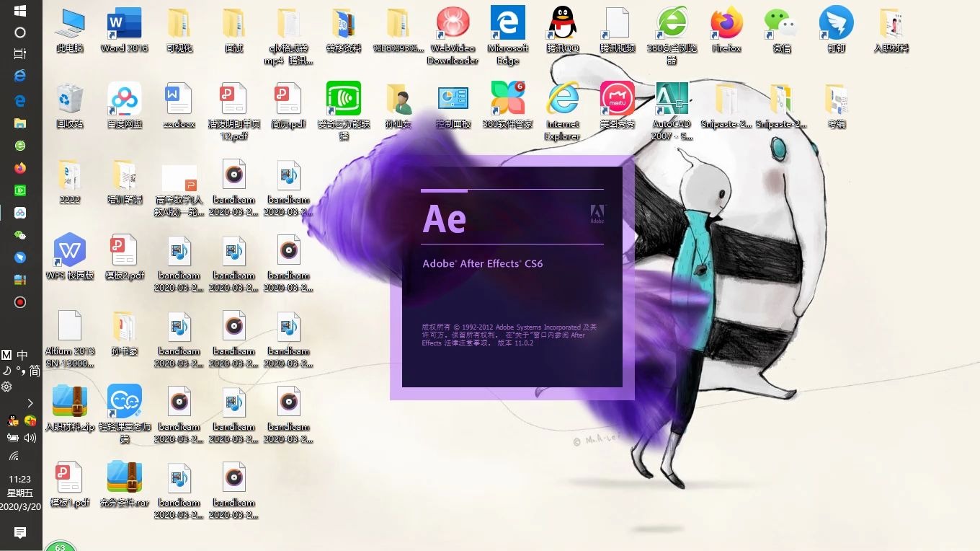The width and height of the screenshot is (980, 551).
Task: Open the Windows Start menu
Action: (20, 11)
